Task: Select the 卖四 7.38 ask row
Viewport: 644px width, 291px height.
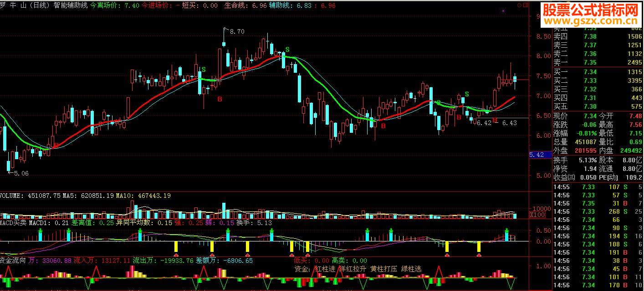Action: pyautogui.click(x=598, y=36)
